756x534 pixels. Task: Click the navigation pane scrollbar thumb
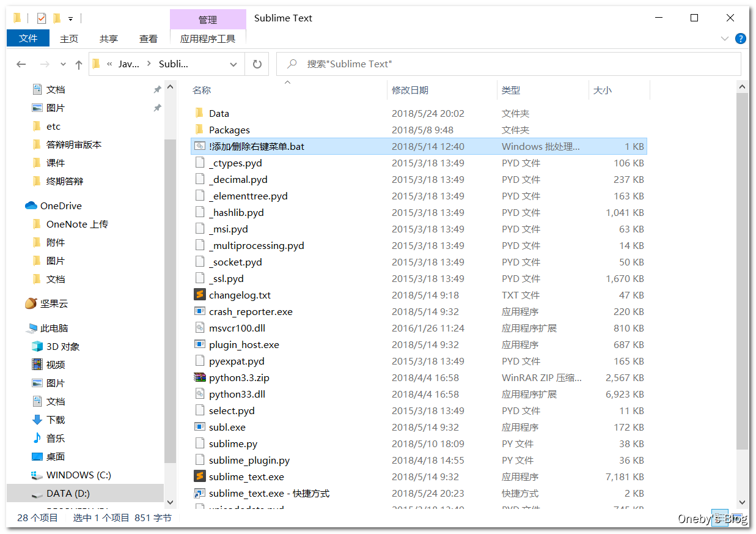(171, 300)
